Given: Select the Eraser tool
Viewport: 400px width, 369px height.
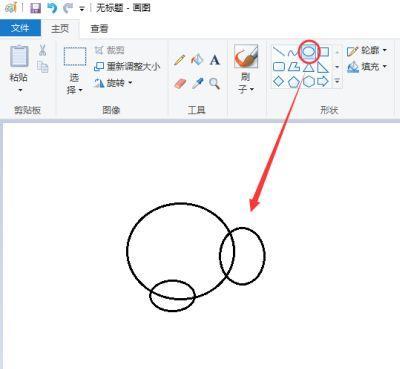Looking at the screenshot, I should click(180, 83).
